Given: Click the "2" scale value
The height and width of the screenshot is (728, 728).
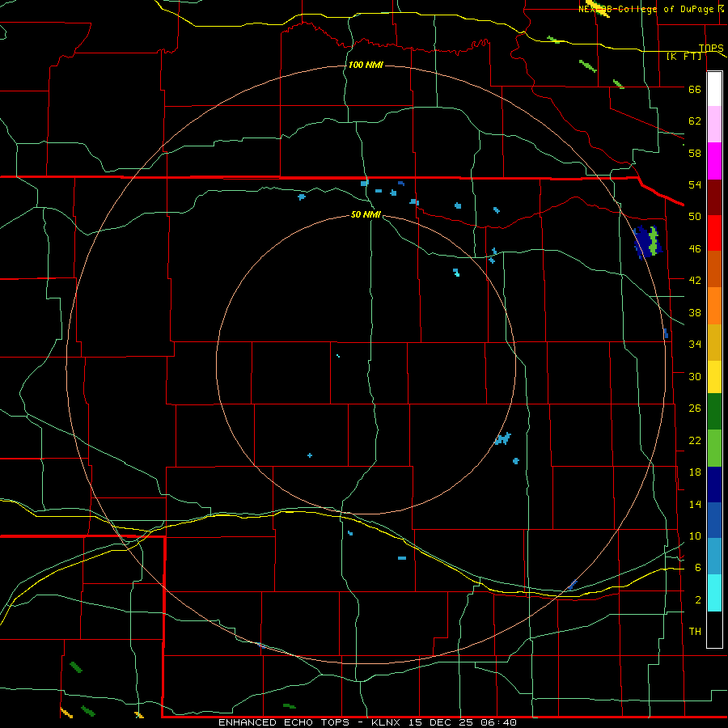Looking at the screenshot, I should pos(698,600).
